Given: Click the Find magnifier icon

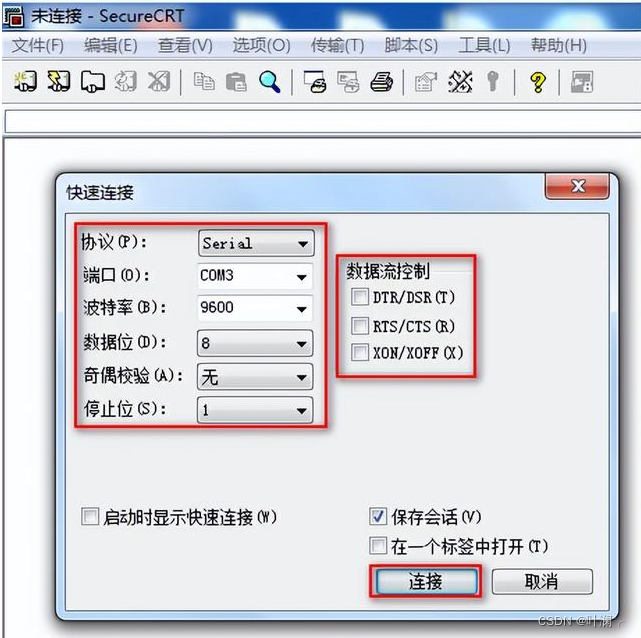Looking at the screenshot, I should click(x=270, y=81).
